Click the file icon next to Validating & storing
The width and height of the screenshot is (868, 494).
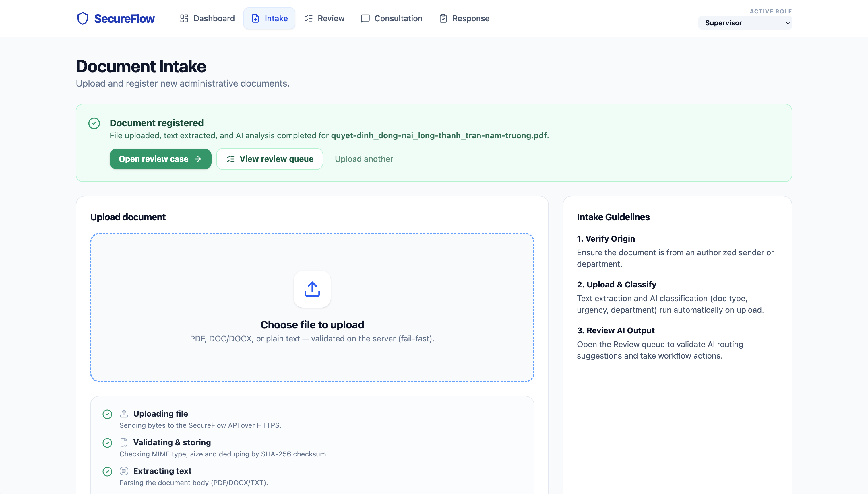pos(124,442)
